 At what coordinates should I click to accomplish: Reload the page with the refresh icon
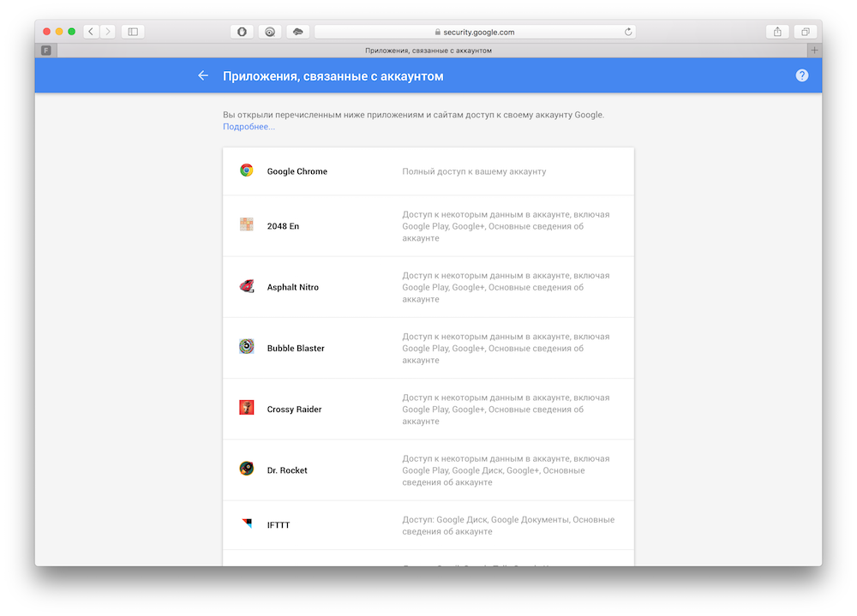click(x=628, y=32)
